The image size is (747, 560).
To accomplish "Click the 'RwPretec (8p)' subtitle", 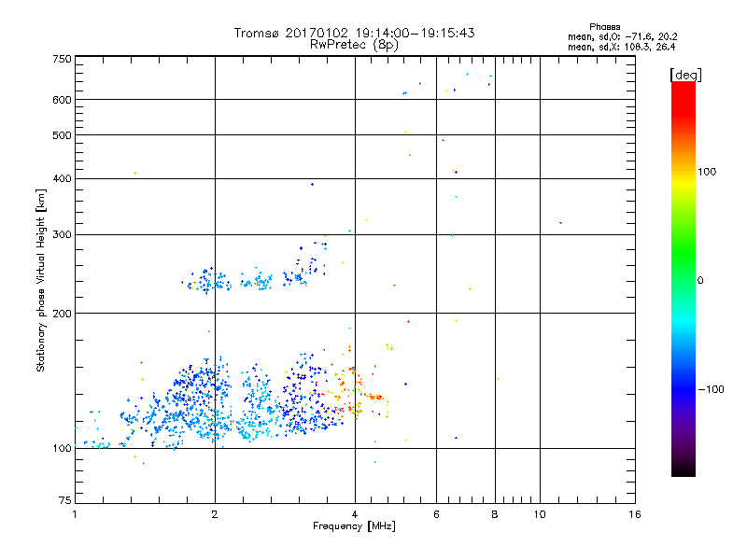I will (354, 45).
